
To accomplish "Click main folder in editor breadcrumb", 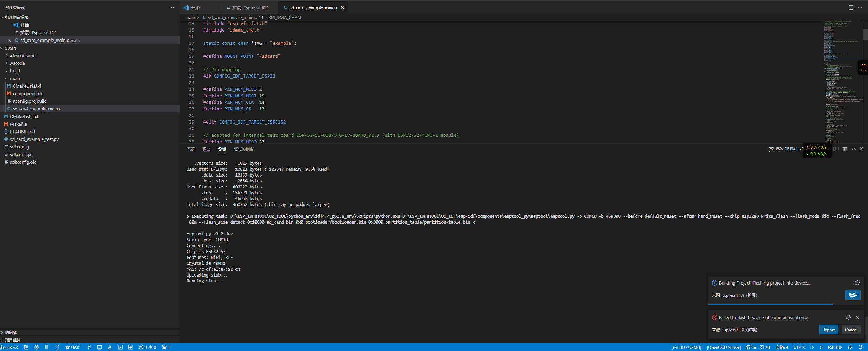I will 190,17.
